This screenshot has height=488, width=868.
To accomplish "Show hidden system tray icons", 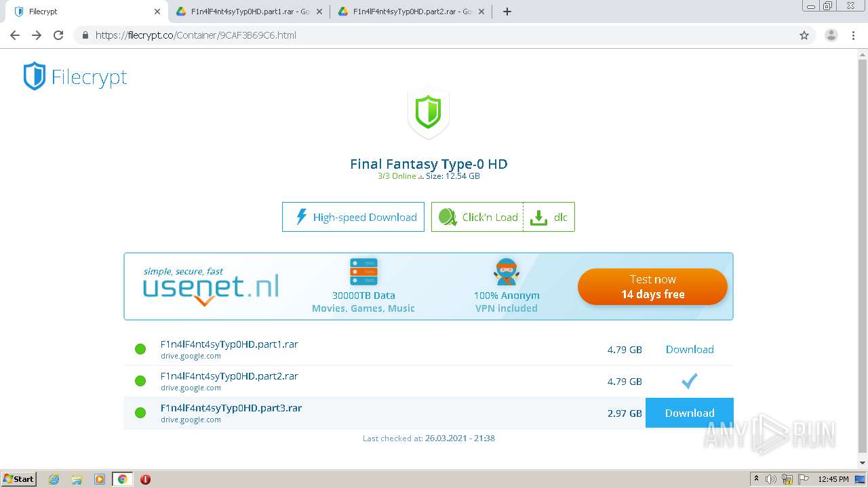I will tap(757, 479).
